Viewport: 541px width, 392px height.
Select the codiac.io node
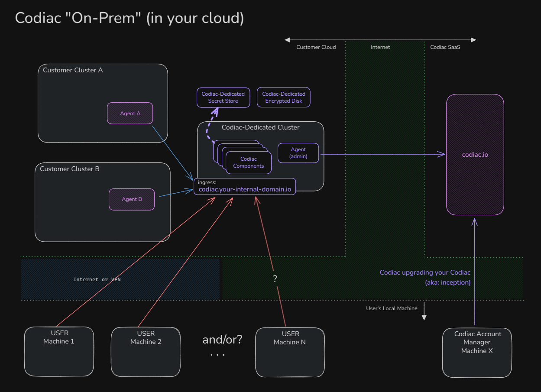(x=475, y=154)
